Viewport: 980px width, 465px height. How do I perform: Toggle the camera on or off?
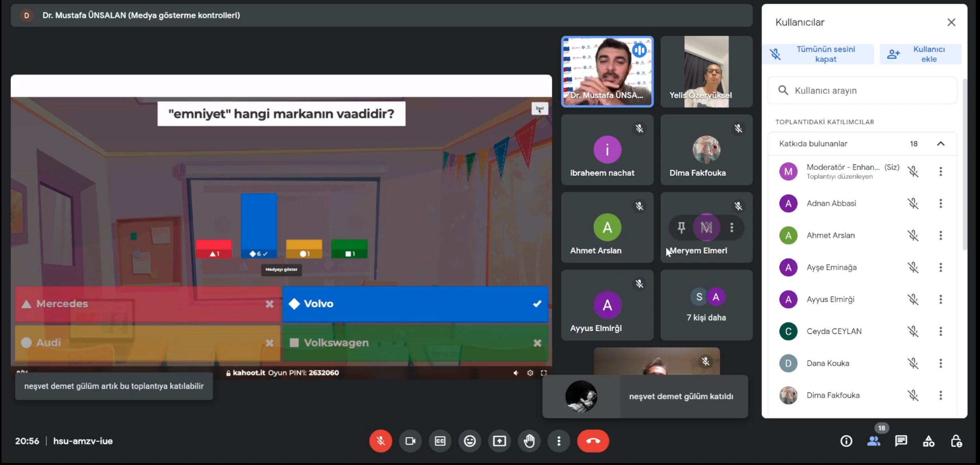pyautogui.click(x=410, y=441)
